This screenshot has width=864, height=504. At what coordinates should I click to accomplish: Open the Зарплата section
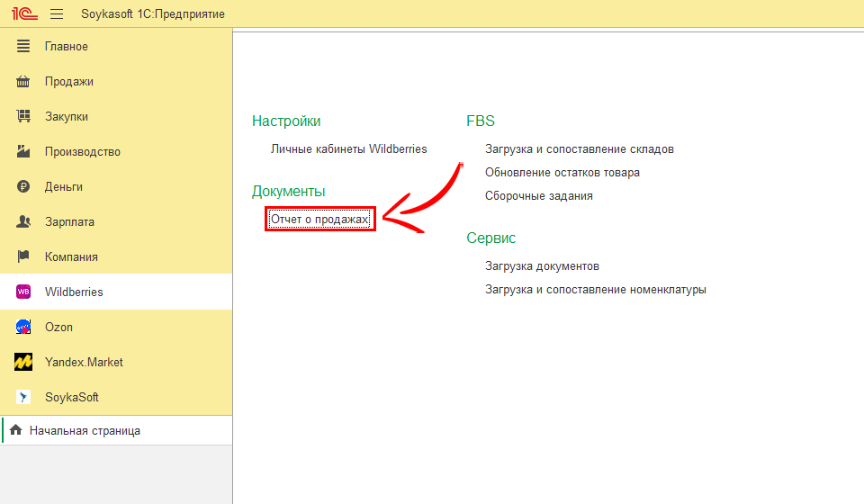(116, 221)
